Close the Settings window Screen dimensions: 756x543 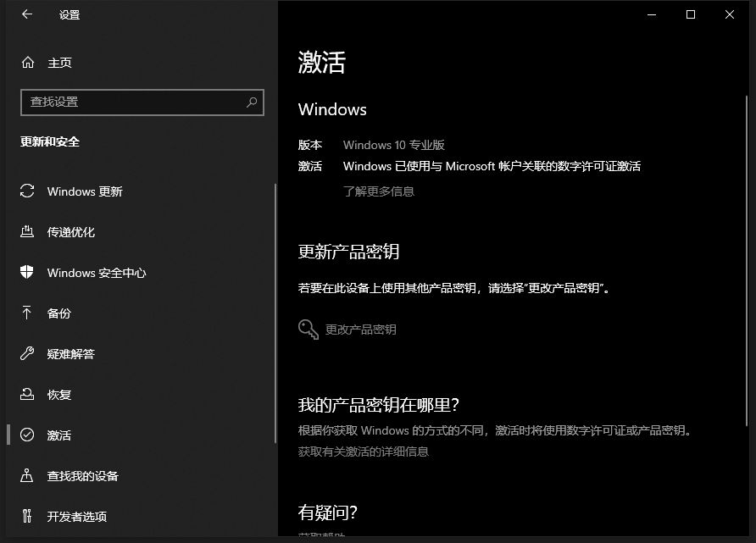tap(730, 15)
